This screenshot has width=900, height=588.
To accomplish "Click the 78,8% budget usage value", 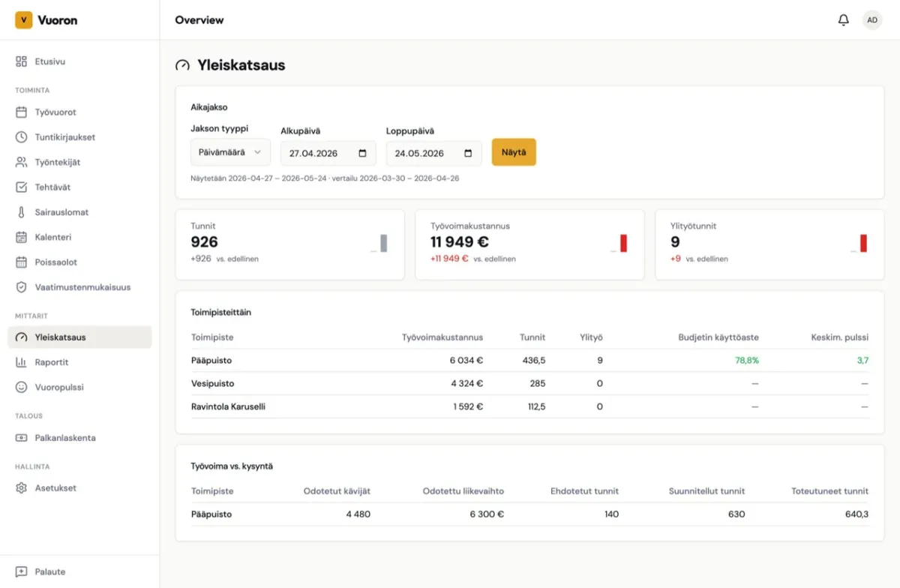I will (747, 361).
